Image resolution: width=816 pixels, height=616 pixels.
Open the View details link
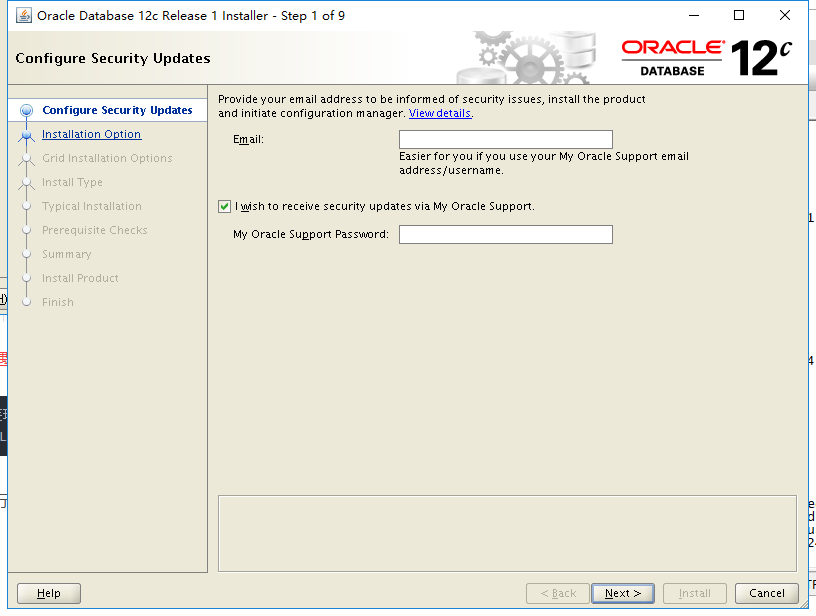440,113
